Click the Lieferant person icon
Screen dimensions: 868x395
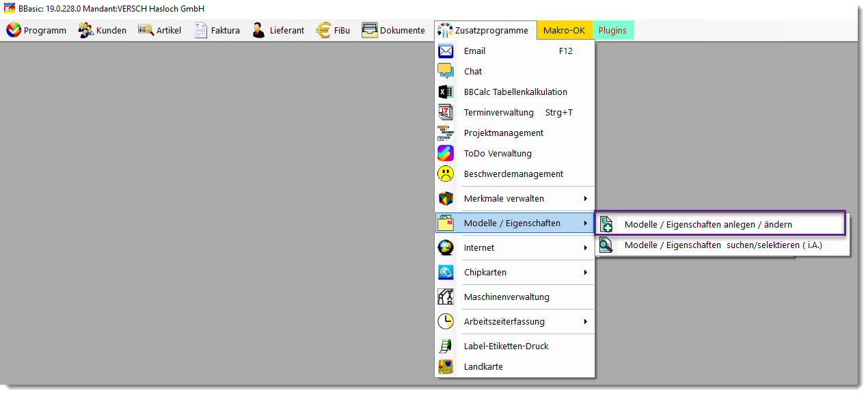click(258, 30)
